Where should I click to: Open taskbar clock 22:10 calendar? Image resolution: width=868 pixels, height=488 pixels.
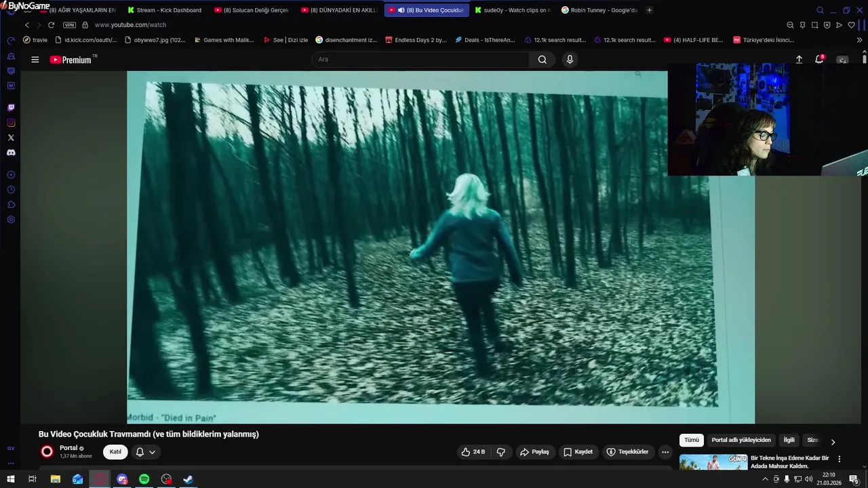(829, 479)
